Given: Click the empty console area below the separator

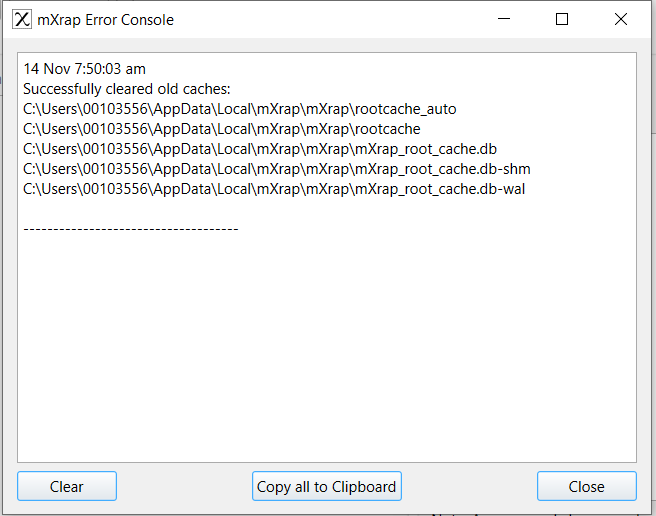Looking at the screenshot, I should tap(327, 350).
